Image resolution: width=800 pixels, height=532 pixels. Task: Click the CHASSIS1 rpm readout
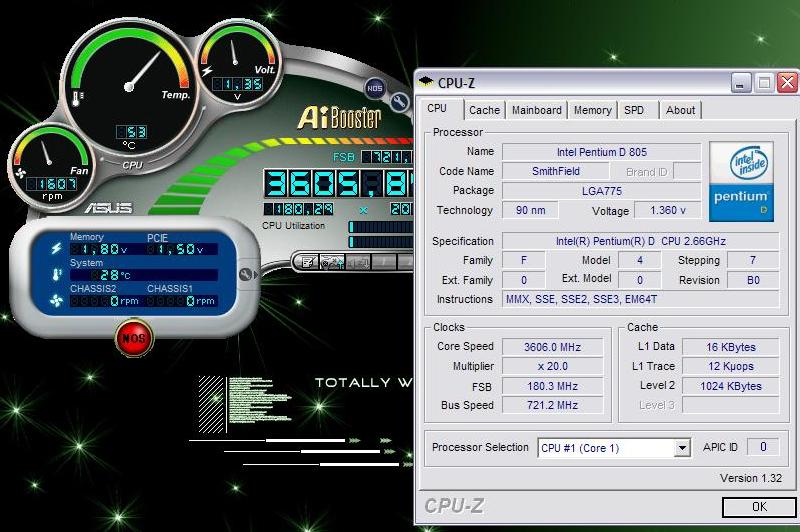coord(183,301)
